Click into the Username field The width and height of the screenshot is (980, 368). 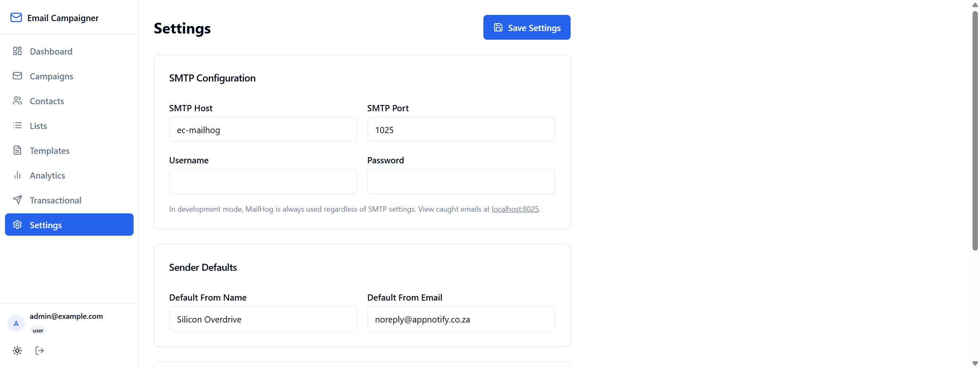263,182
